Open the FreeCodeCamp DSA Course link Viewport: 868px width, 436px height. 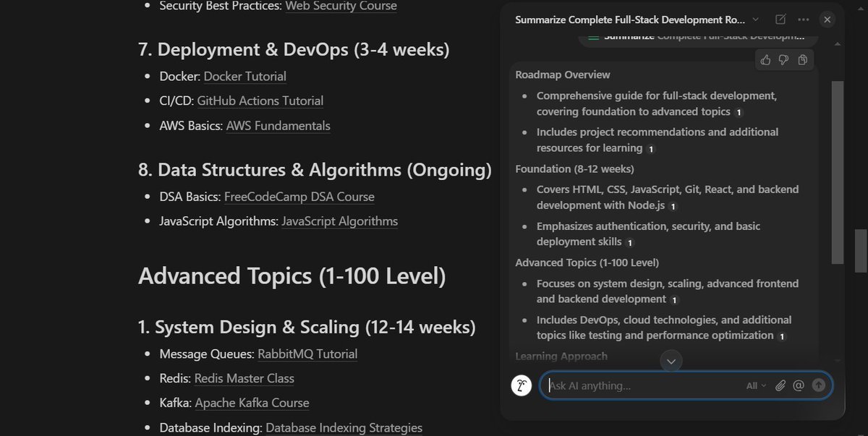click(299, 196)
